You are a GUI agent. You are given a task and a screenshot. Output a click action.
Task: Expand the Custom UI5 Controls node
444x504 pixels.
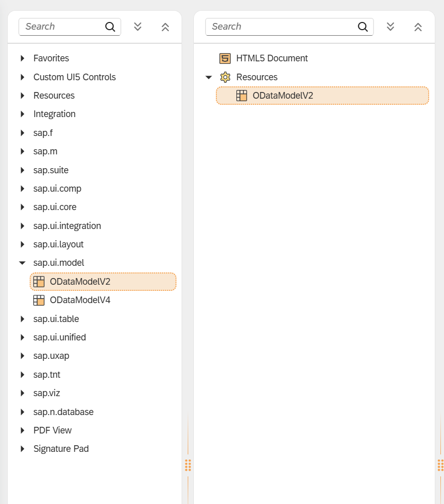tap(22, 77)
